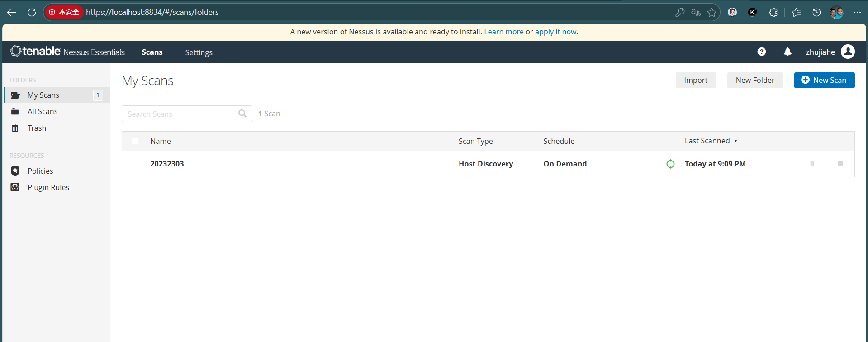Focus the Search Scans field
This screenshot has width=868, height=342.
tap(187, 114)
